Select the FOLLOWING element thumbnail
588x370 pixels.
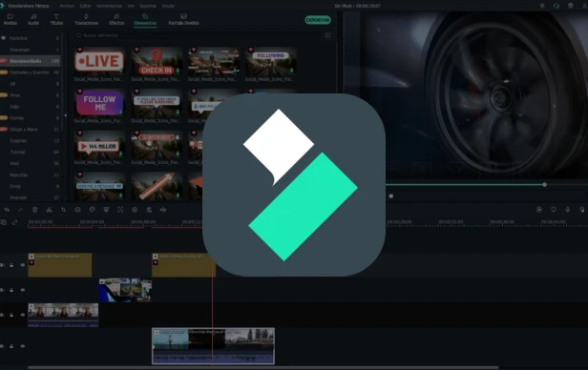[x=270, y=61]
